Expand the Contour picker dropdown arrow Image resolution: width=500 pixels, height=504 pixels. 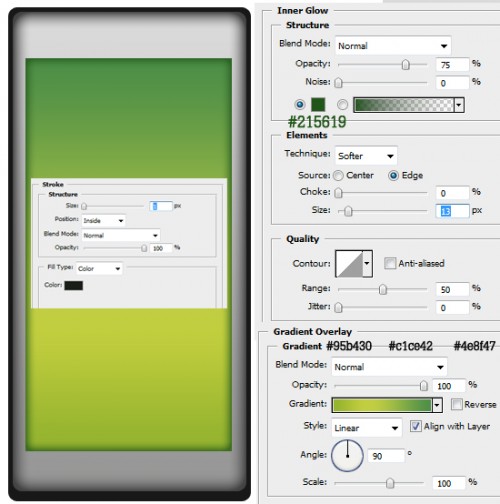pyautogui.click(x=367, y=264)
